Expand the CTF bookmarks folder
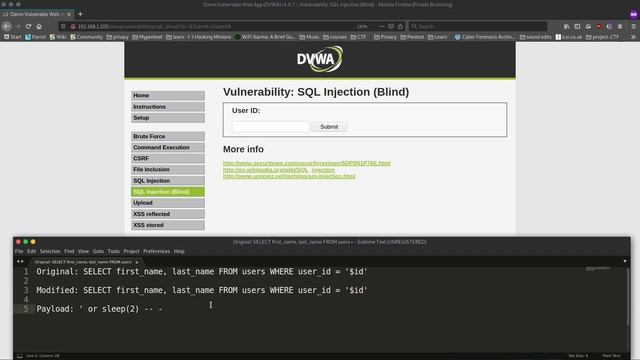The image size is (640, 360). (358, 37)
